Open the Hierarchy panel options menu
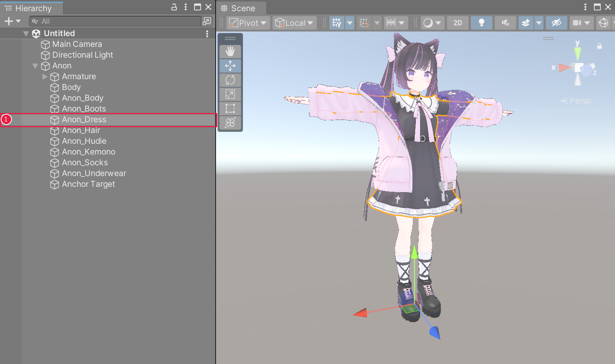The height and width of the screenshot is (364, 615). 186,7
